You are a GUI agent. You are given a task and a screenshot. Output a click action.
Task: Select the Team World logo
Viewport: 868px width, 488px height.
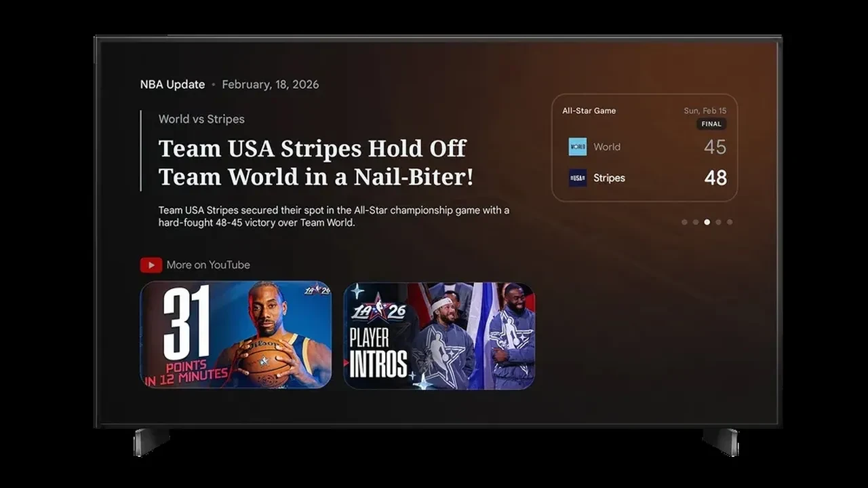point(576,147)
